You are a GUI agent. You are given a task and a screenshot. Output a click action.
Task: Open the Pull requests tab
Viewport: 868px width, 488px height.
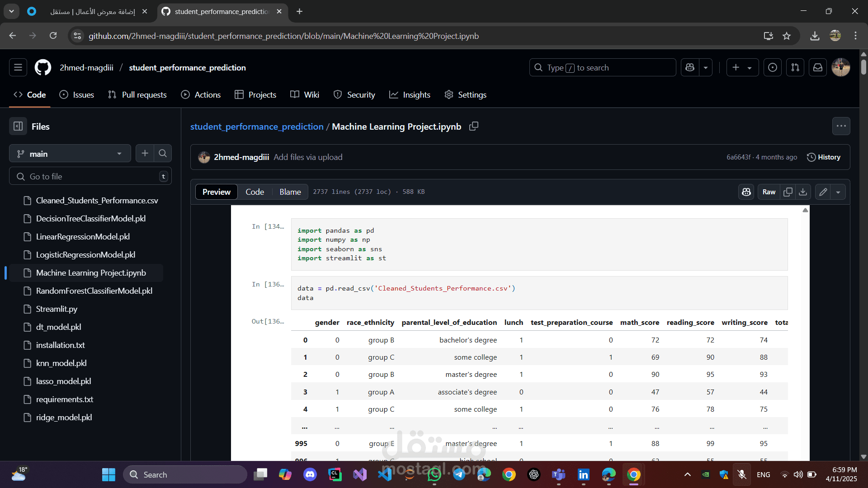pos(137,95)
